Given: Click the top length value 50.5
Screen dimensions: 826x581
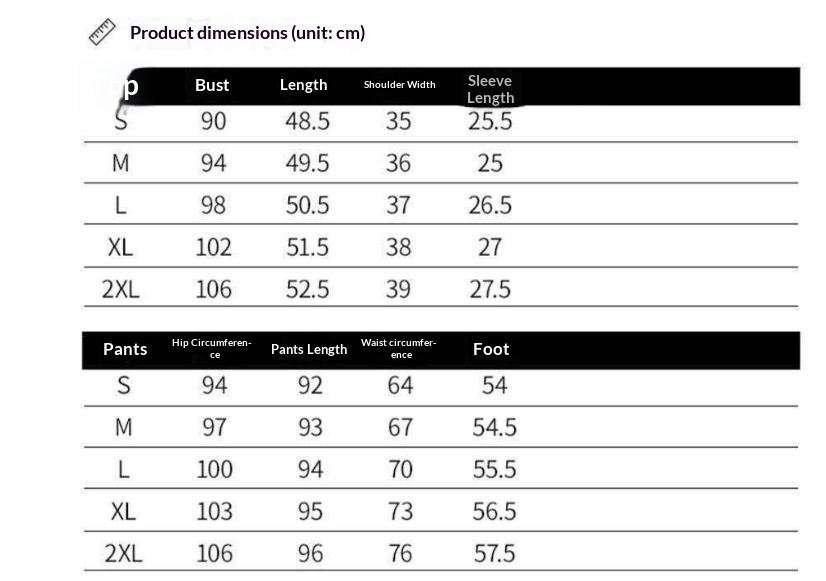Looking at the screenshot, I should click(x=307, y=205).
